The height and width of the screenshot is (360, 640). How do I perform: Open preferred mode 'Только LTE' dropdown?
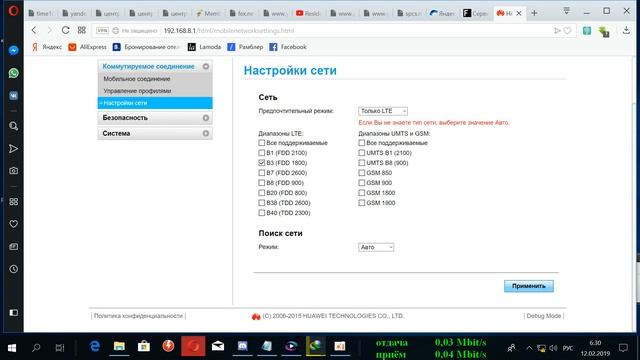383,111
